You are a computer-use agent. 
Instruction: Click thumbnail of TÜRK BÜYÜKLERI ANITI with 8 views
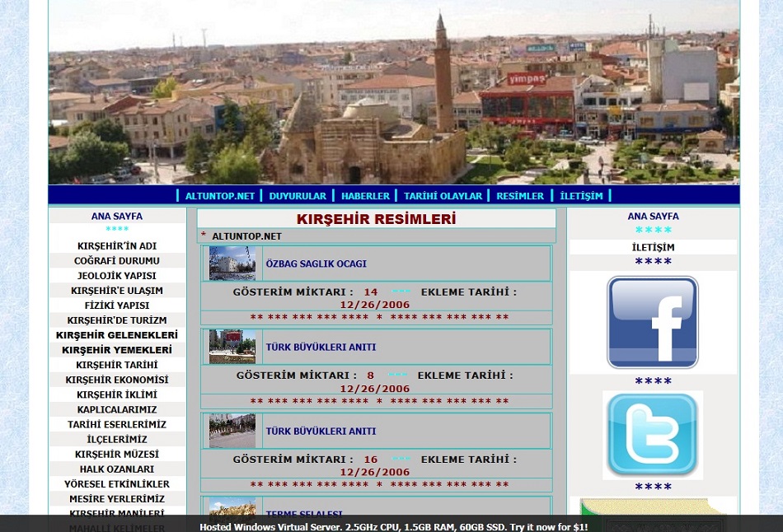pos(232,347)
